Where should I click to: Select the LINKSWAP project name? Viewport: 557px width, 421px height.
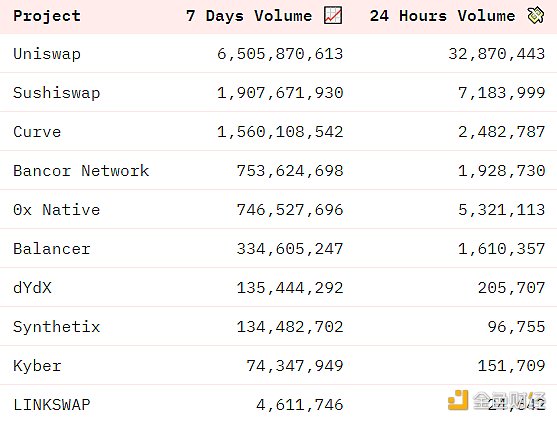coord(52,405)
